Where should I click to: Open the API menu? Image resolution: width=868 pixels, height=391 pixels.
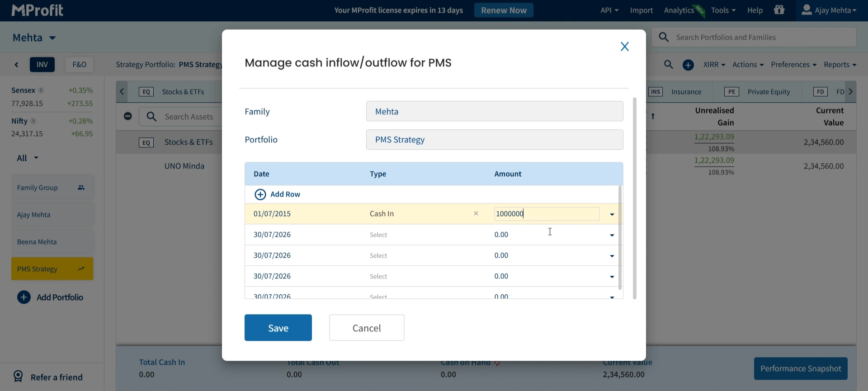[609, 10]
